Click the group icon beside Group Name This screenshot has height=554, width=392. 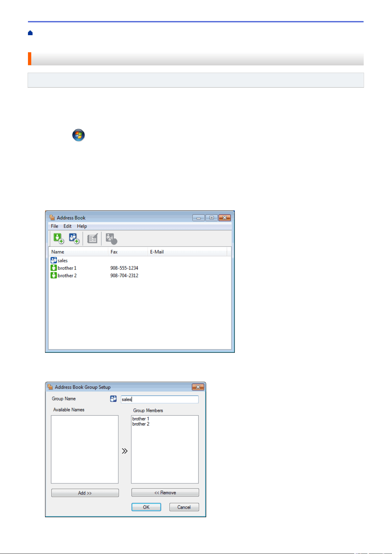tap(113, 399)
